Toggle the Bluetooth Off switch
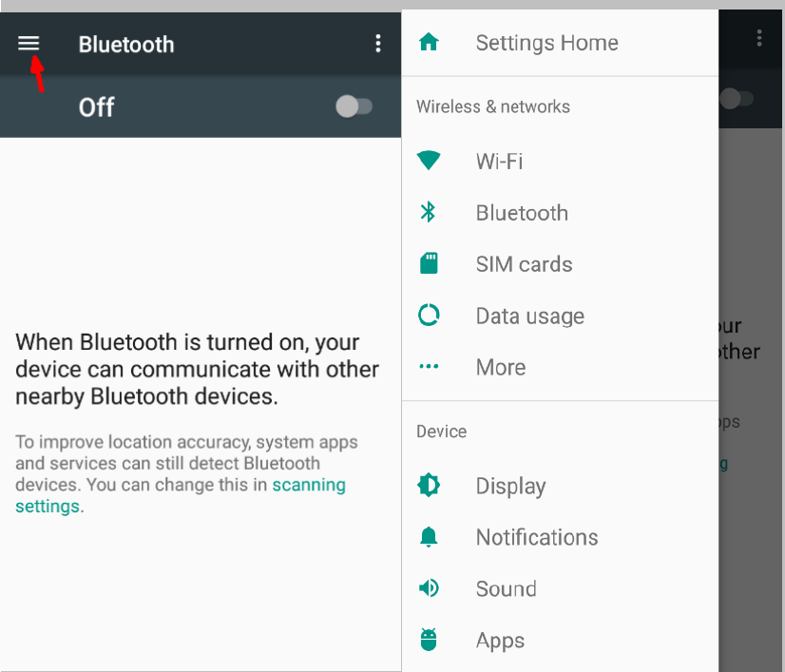The height and width of the screenshot is (672, 785). pyautogui.click(x=354, y=106)
